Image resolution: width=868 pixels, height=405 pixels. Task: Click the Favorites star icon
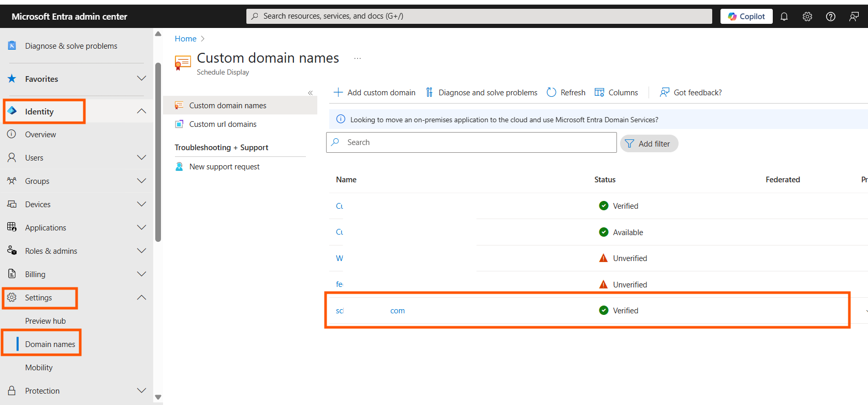(x=12, y=79)
